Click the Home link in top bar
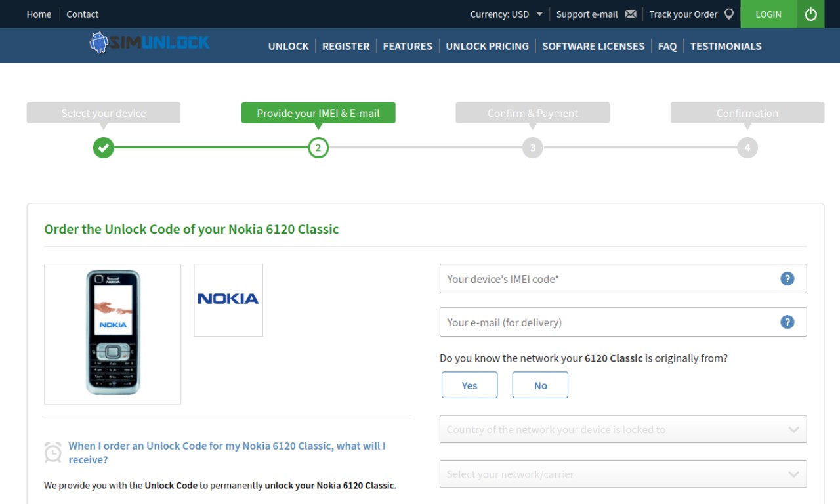This screenshot has height=504, width=840. [39, 14]
